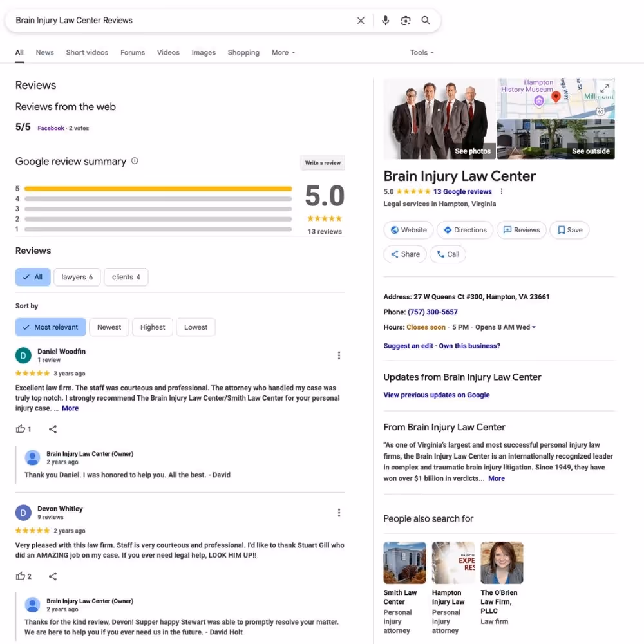Share Daniel Woodfin's review
Image resolution: width=644 pixels, height=644 pixels.
(53, 429)
